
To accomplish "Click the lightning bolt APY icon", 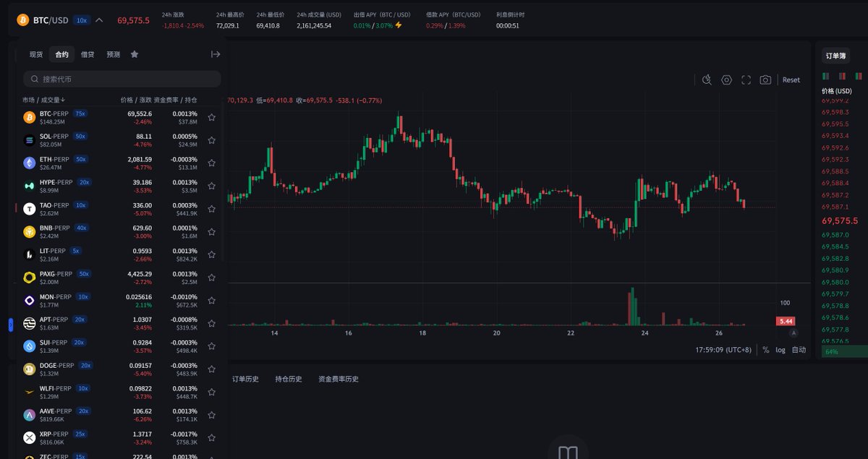I will pyautogui.click(x=399, y=25).
